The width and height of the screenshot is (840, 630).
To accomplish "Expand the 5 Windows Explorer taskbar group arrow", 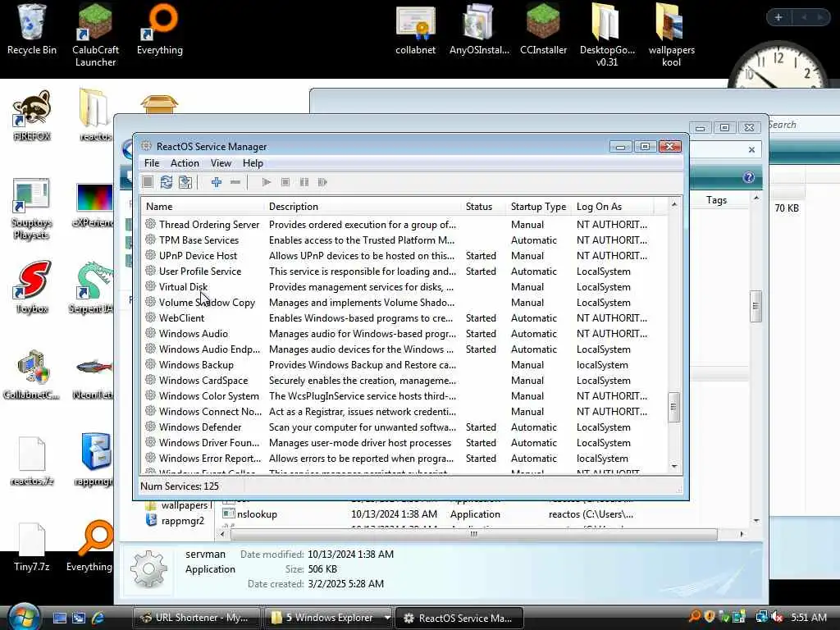I will tap(387, 618).
